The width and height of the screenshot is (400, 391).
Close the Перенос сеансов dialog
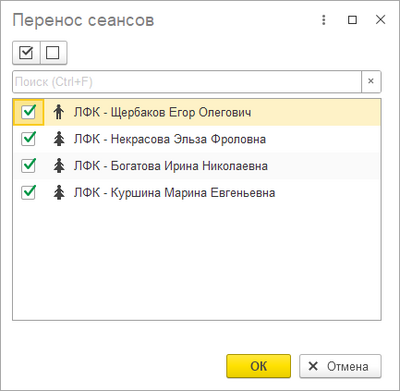[380, 20]
